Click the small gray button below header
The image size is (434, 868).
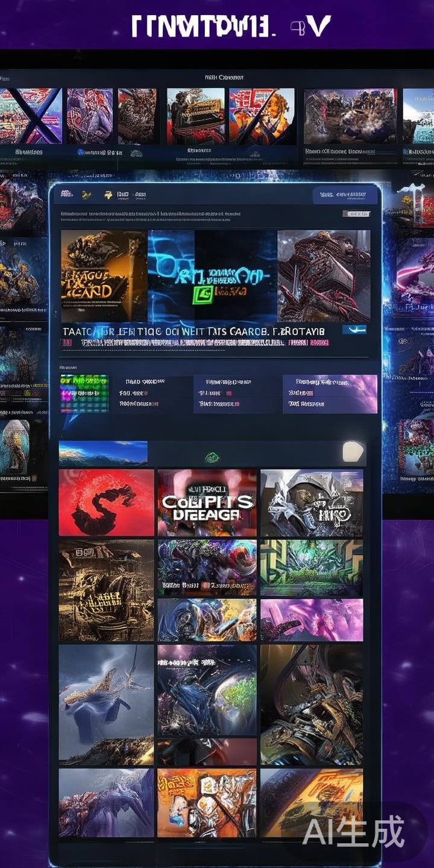tap(356, 214)
